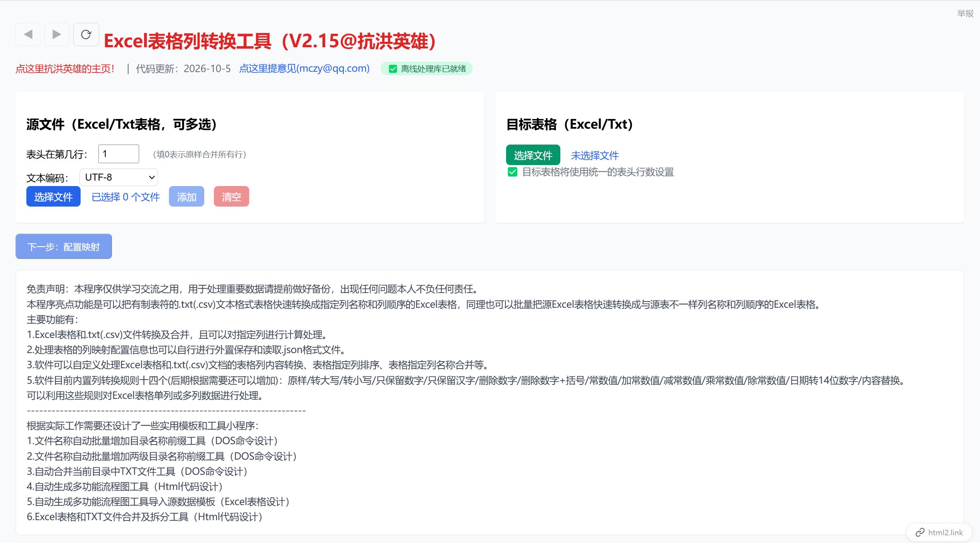Click 下一步：配置映射 button
This screenshot has height=543, width=980.
point(64,246)
